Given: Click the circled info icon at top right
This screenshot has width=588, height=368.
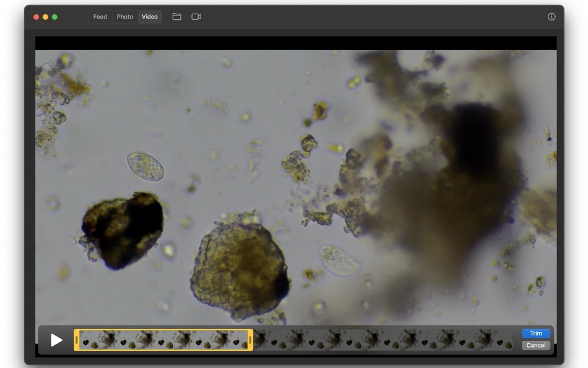Looking at the screenshot, I should 551,17.
